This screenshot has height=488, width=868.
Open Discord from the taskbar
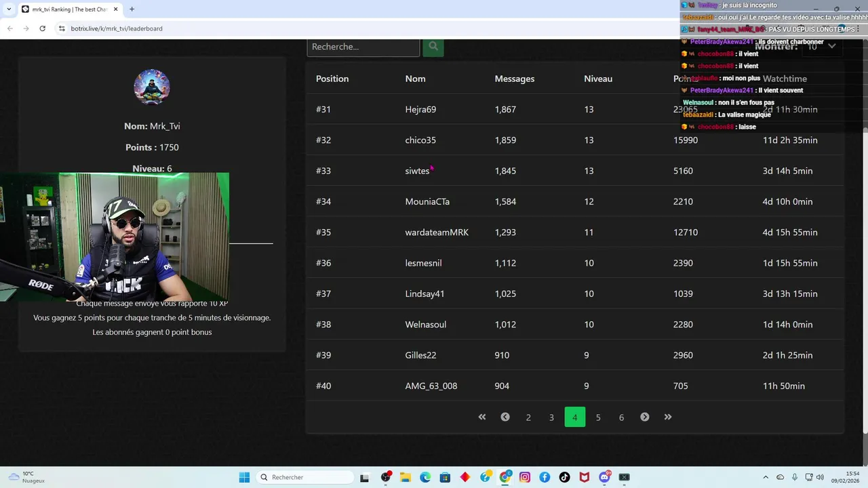pyautogui.click(x=604, y=477)
